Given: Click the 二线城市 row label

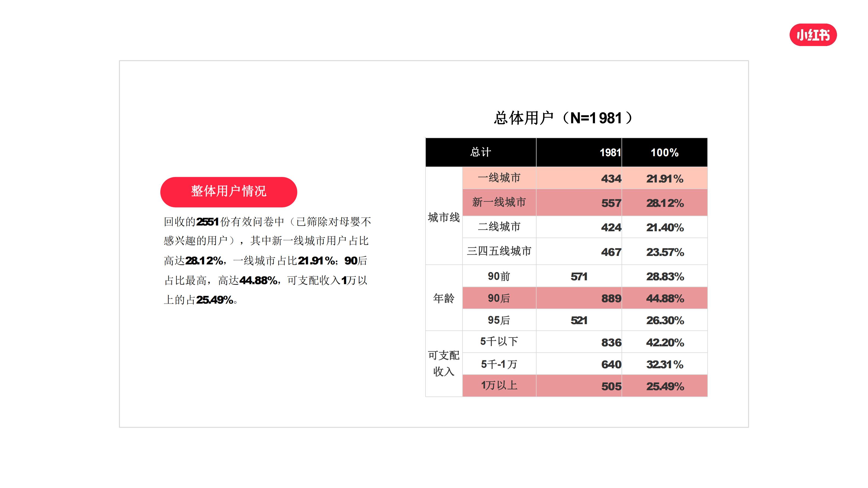Looking at the screenshot, I should point(499,227).
